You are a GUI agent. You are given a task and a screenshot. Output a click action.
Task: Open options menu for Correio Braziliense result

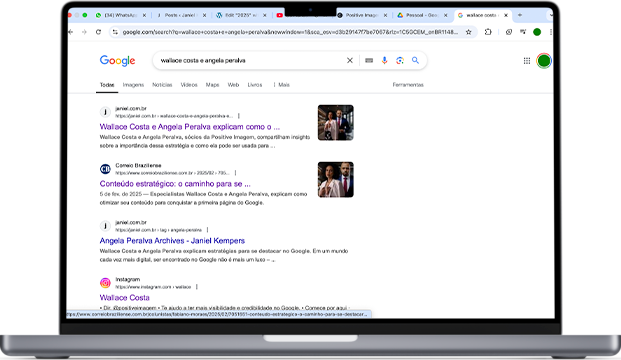235,173
